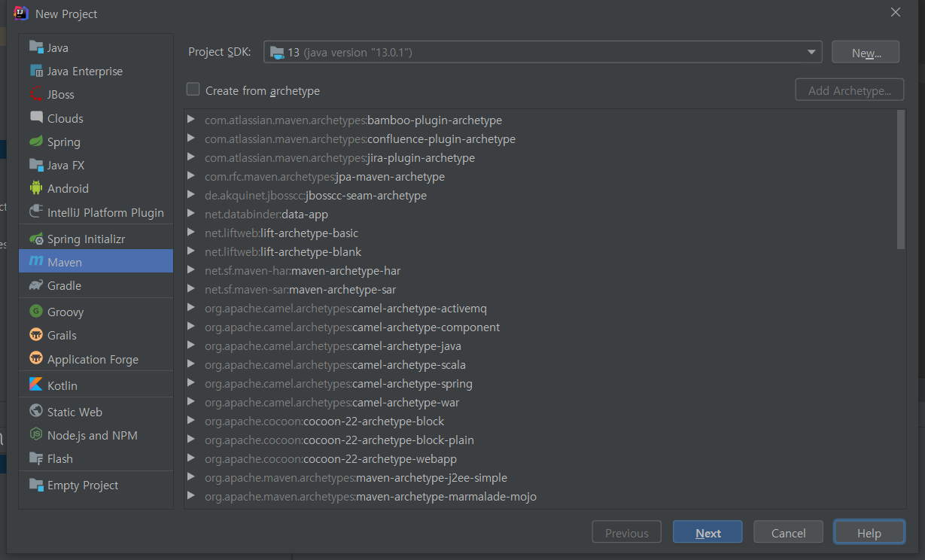
Task: Click Next to proceed
Action: (x=707, y=531)
